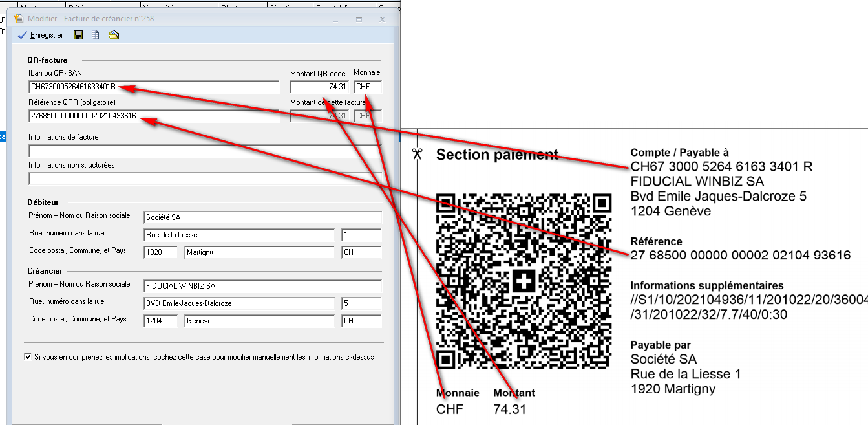The width and height of the screenshot is (868, 425).
Task: Close the Facture de créancier window
Action: coord(382,19)
